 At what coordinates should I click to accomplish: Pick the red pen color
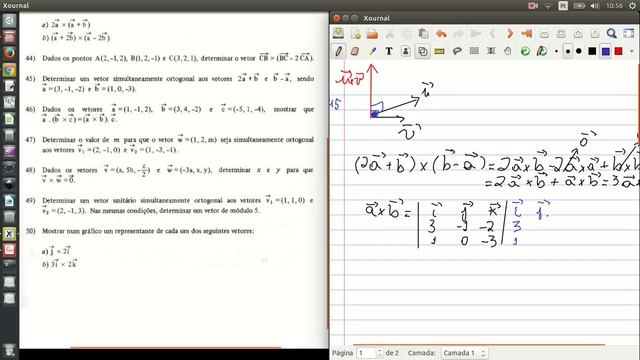619,51
